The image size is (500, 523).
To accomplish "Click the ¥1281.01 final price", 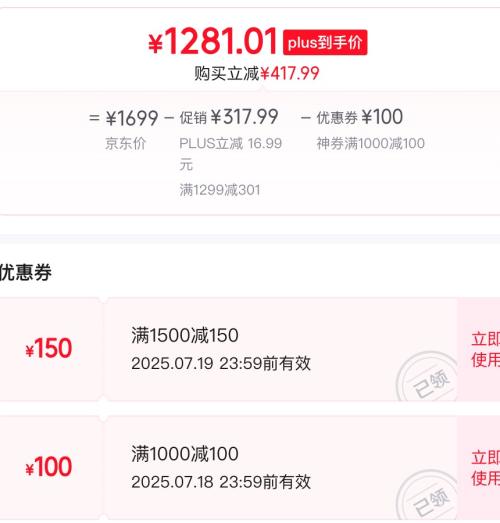I will [213, 41].
